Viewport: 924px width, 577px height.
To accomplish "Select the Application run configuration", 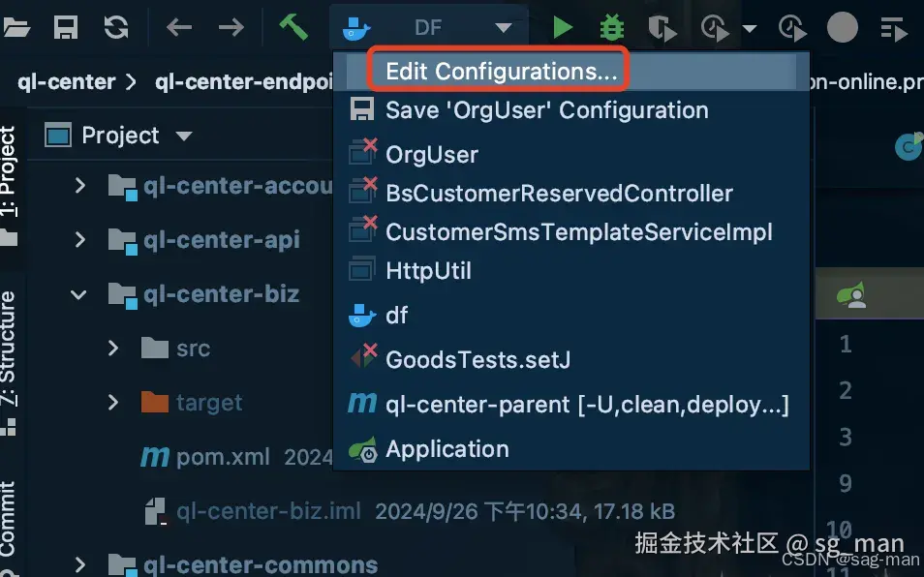I will [447, 449].
